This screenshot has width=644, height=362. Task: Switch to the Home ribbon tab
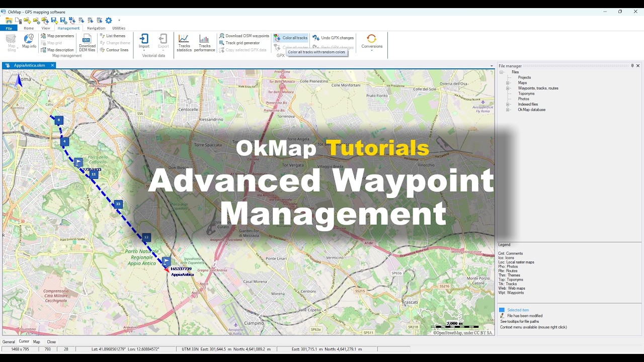(29, 28)
